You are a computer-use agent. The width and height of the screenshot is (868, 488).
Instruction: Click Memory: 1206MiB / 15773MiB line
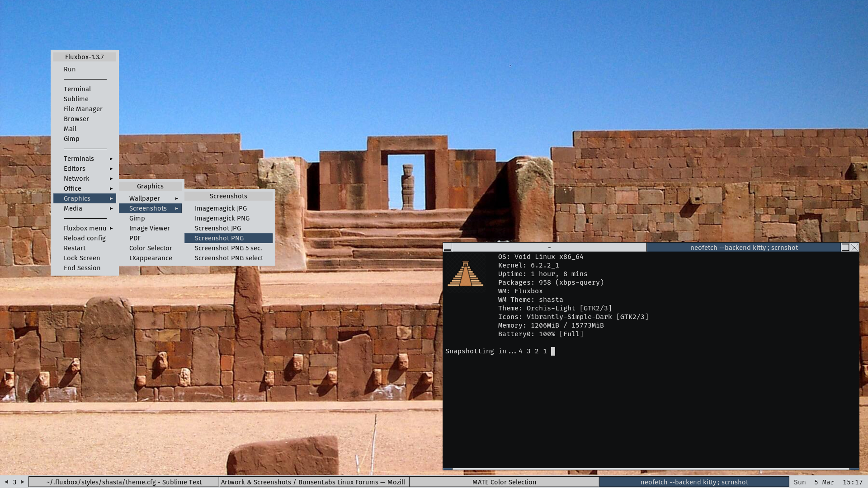point(551,325)
